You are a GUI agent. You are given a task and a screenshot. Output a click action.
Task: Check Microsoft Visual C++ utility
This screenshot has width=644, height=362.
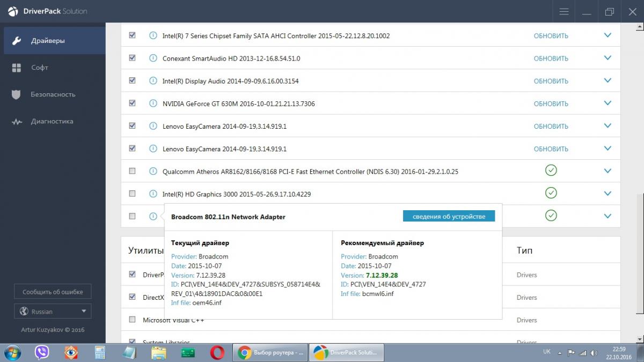132,320
